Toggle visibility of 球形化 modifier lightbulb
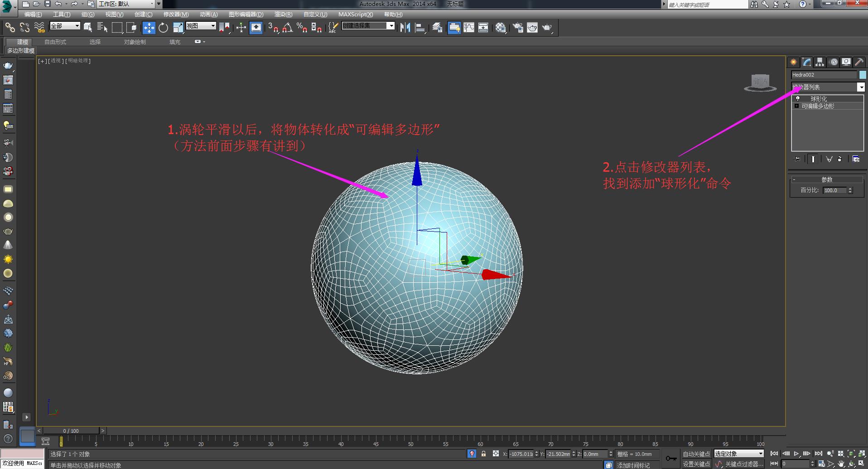The width and height of the screenshot is (868, 469). pyautogui.click(x=798, y=98)
